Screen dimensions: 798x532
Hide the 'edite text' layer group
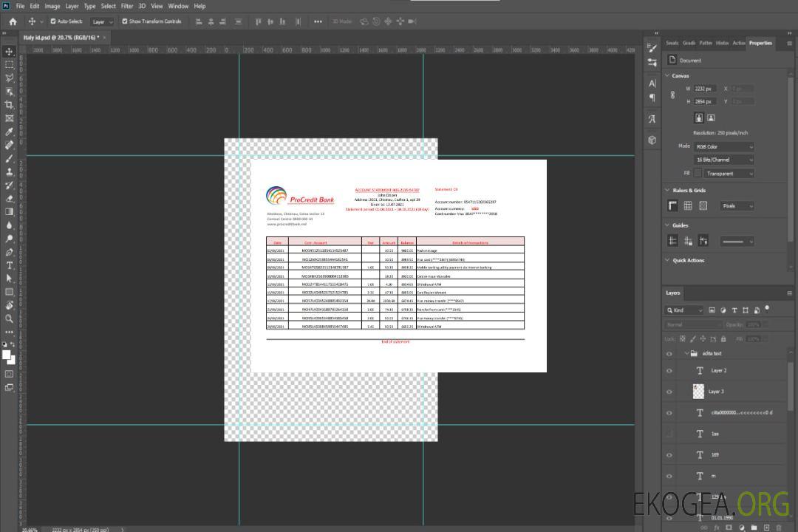pos(669,354)
